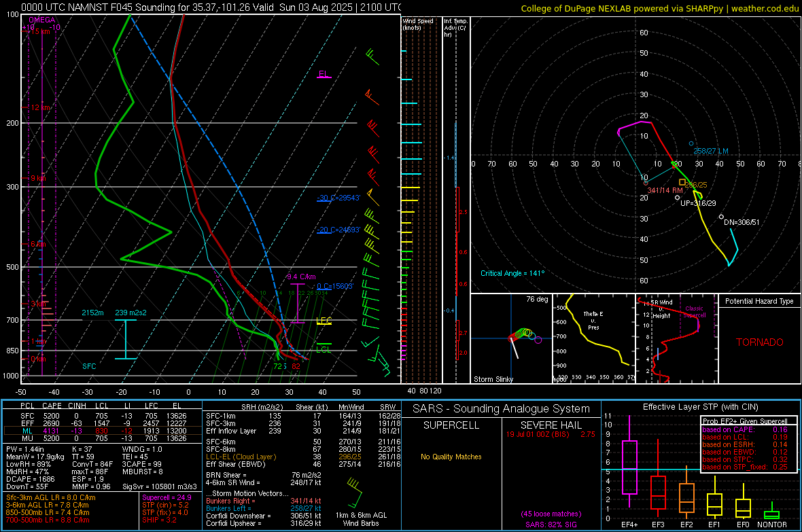
Task: Click the CINH column header
Action: pyautogui.click(x=77, y=406)
